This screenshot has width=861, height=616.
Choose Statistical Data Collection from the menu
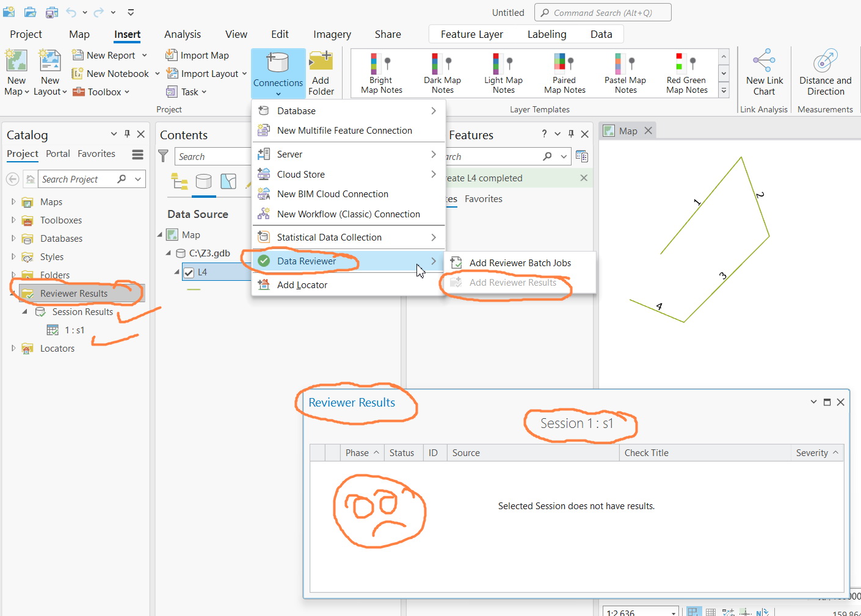pyautogui.click(x=349, y=237)
